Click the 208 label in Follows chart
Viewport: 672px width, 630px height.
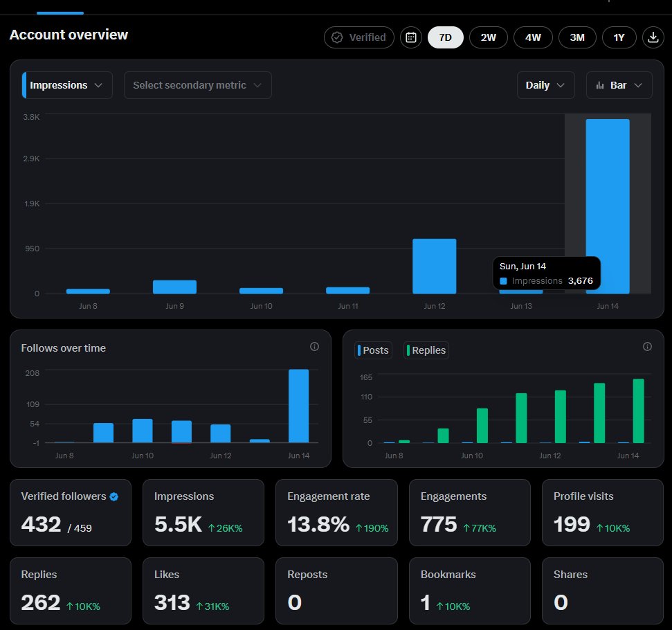[x=32, y=373]
